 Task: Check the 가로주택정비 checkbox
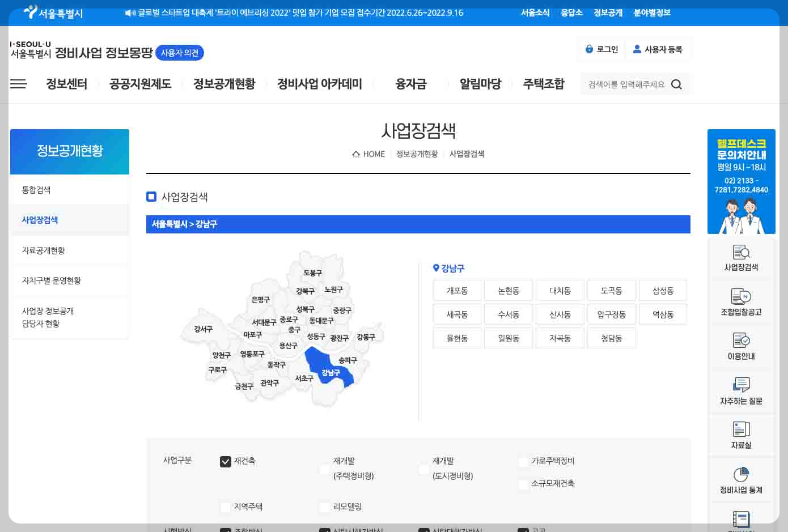pyautogui.click(x=523, y=462)
